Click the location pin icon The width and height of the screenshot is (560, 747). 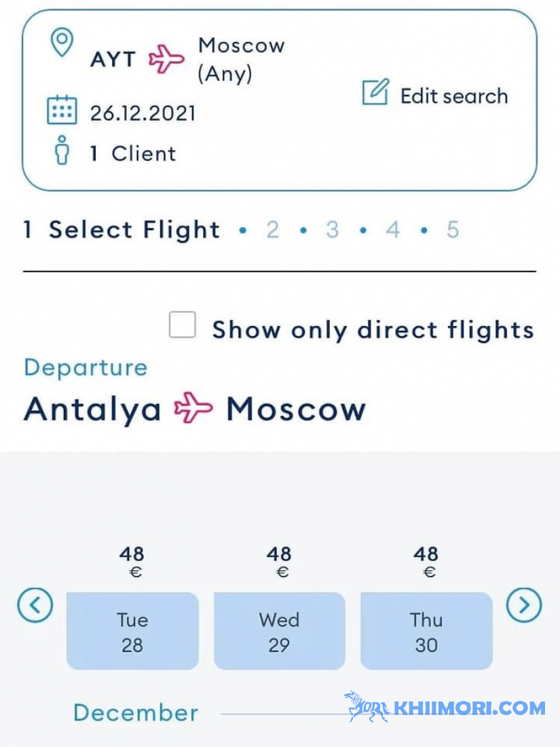(62, 42)
